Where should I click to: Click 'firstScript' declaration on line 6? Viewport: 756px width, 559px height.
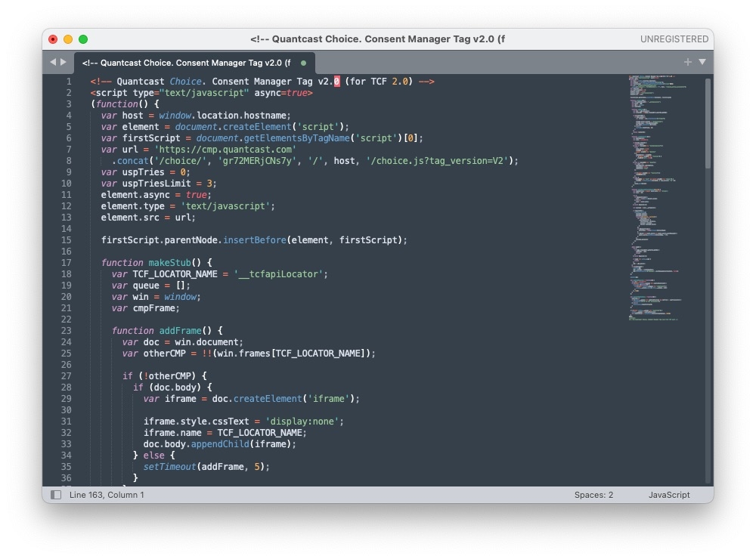(151, 138)
